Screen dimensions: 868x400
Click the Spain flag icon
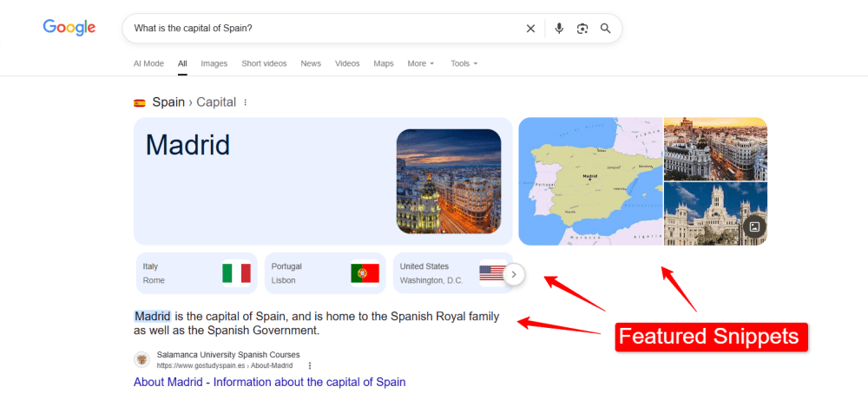tap(140, 103)
